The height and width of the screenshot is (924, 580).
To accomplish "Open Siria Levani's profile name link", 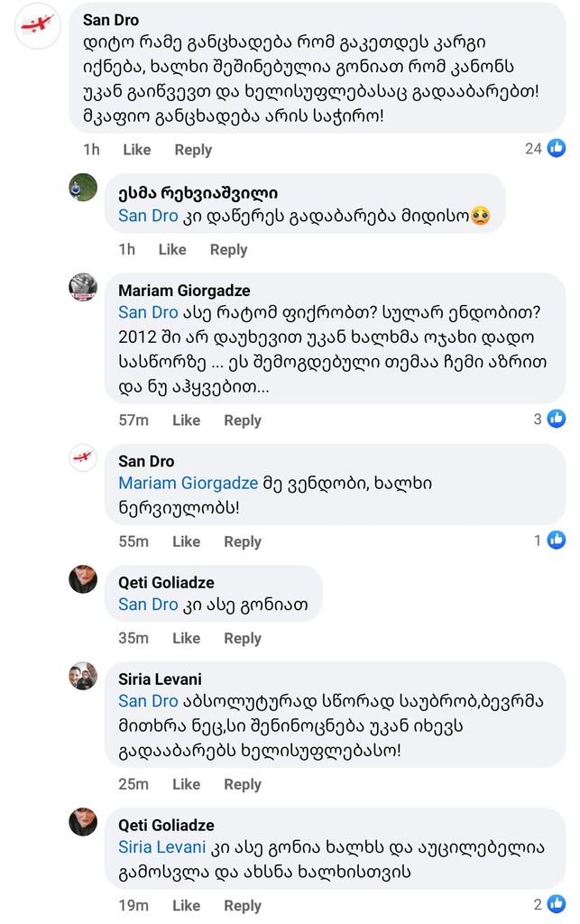I will coord(160,679).
